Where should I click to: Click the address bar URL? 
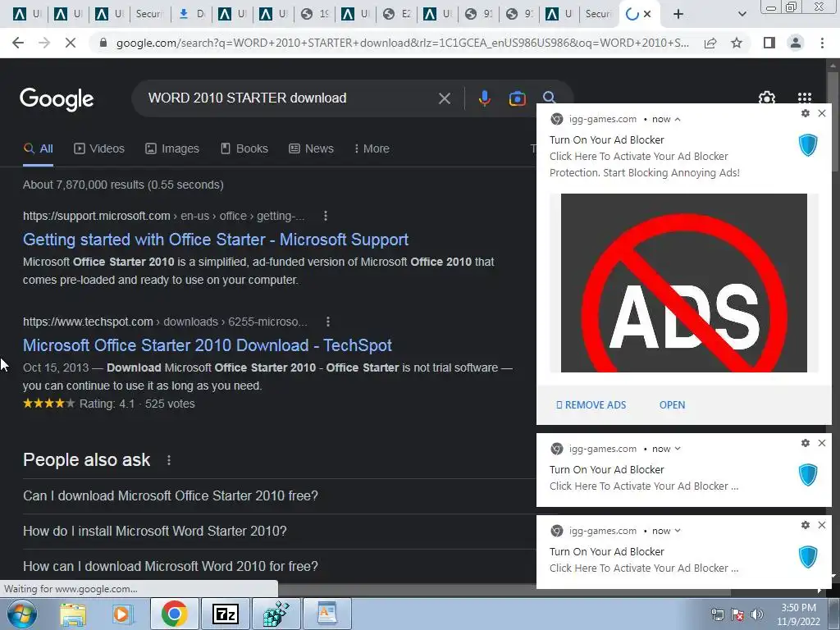[x=402, y=43]
